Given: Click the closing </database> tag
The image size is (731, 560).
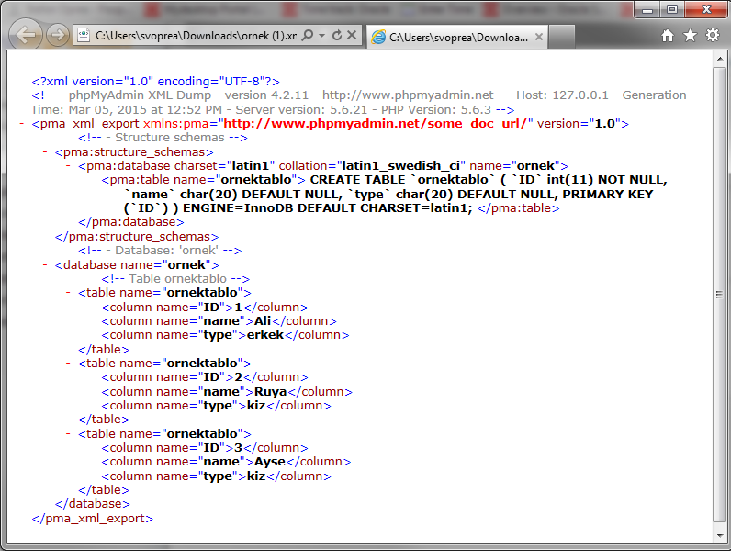Looking at the screenshot, I should pos(93,504).
